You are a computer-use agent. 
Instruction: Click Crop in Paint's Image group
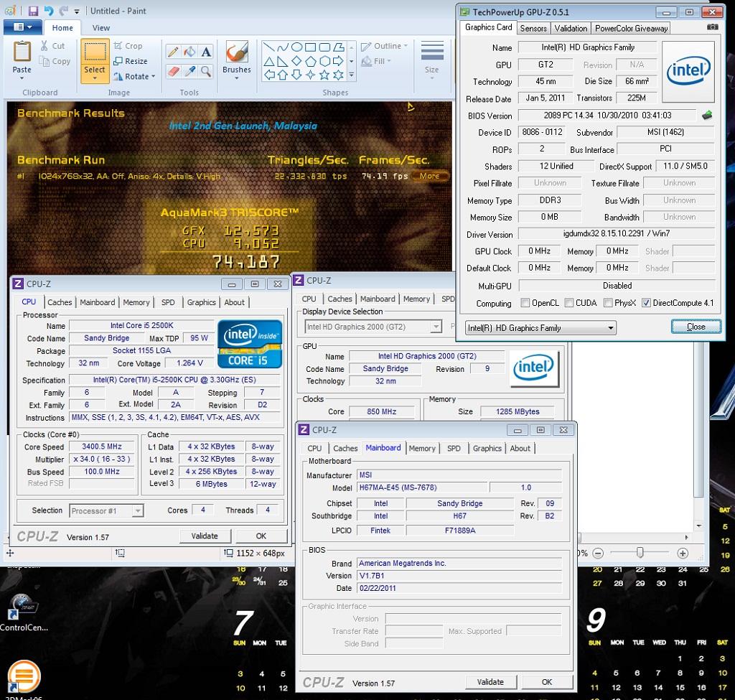128,46
